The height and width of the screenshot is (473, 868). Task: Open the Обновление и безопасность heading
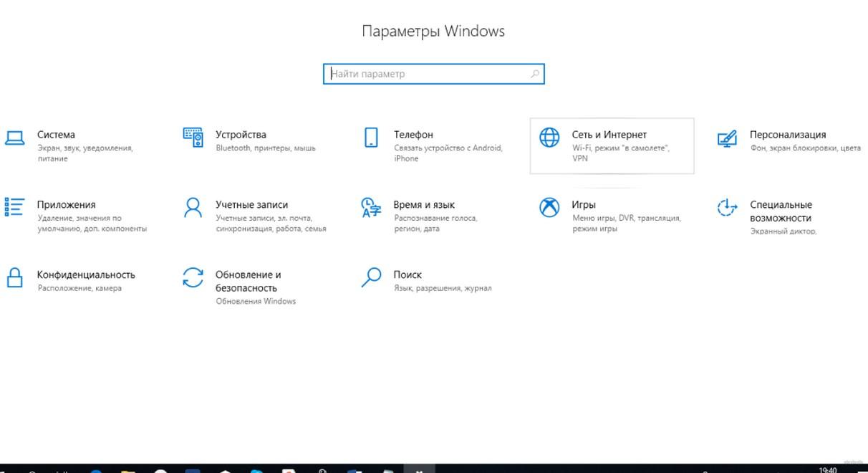(249, 282)
